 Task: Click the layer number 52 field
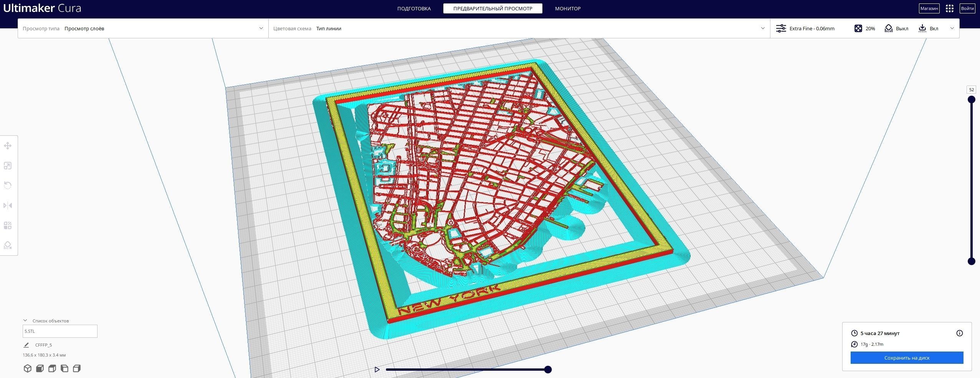[x=971, y=90]
